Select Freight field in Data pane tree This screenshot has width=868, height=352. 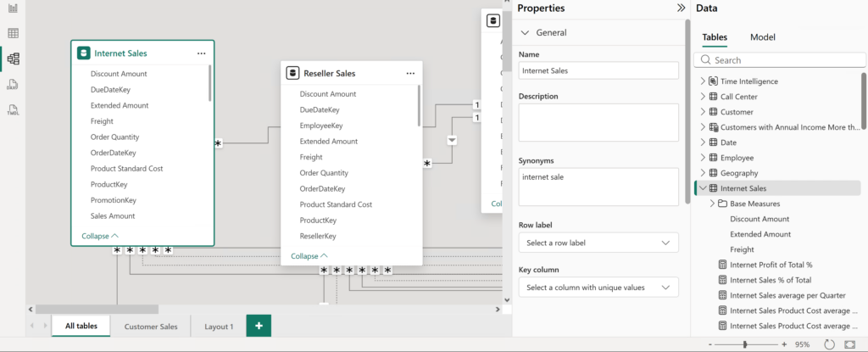click(742, 249)
